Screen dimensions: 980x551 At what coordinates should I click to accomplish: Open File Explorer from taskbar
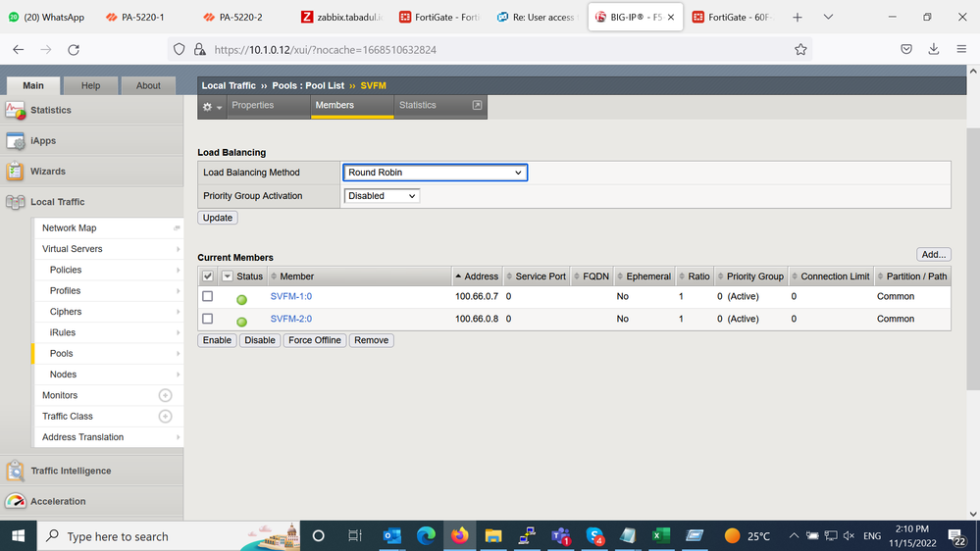click(x=493, y=535)
